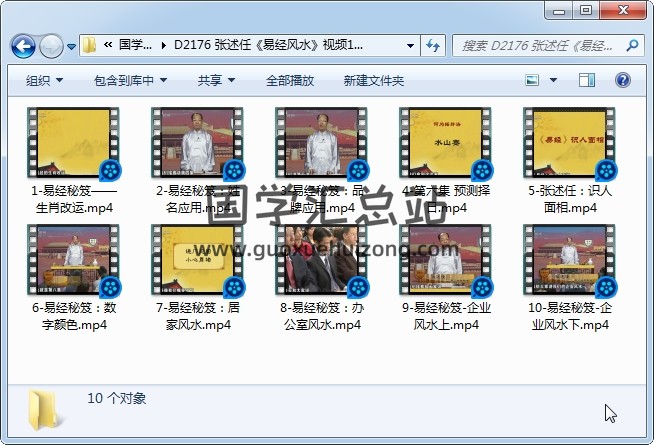Click the 国学... breadcrumb segment

(x=136, y=45)
